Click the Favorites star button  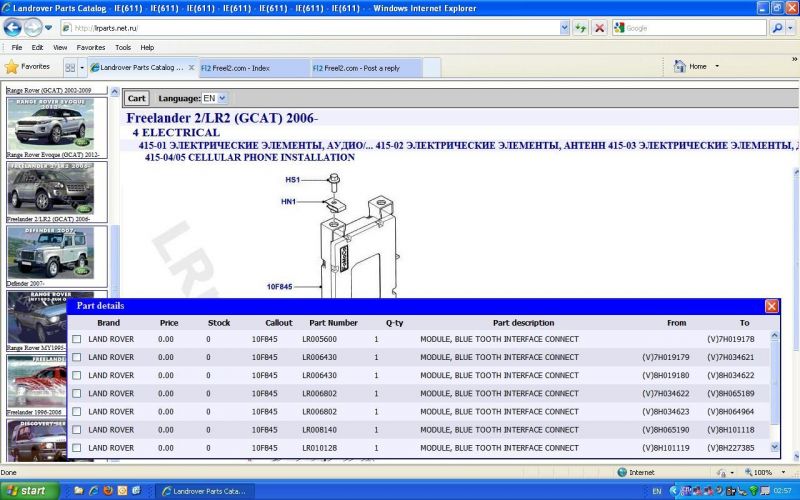click(27, 67)
